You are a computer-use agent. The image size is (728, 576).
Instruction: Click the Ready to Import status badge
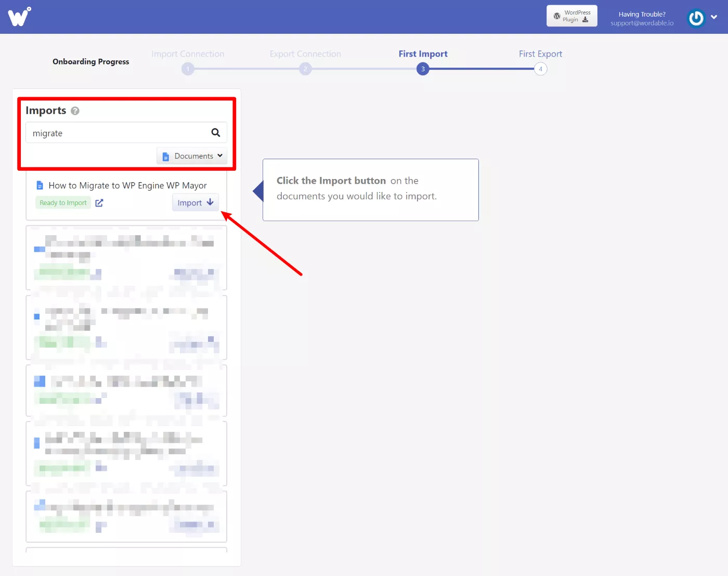tap(63, 203)
